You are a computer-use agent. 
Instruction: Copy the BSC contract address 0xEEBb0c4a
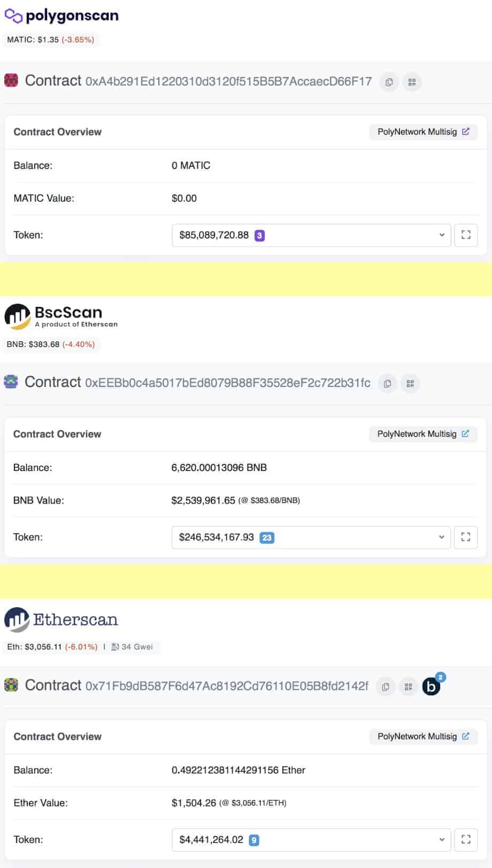coord(388,384)
